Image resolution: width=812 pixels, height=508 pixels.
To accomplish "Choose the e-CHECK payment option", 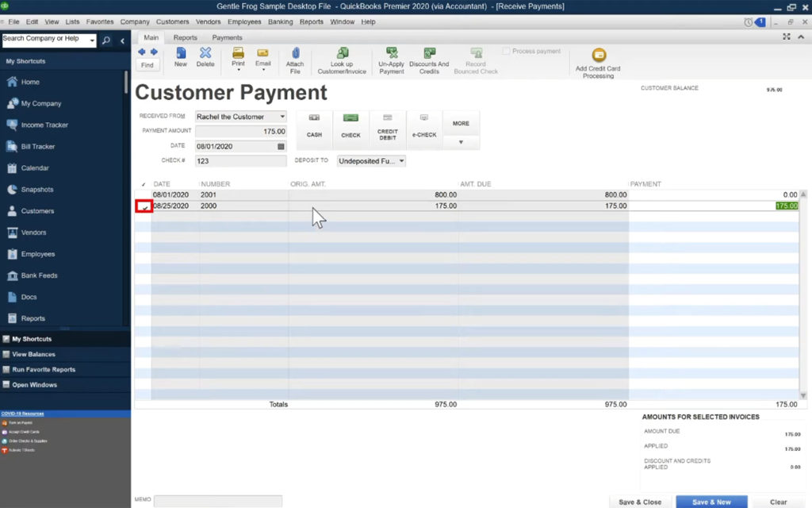I will pos(423,127).
